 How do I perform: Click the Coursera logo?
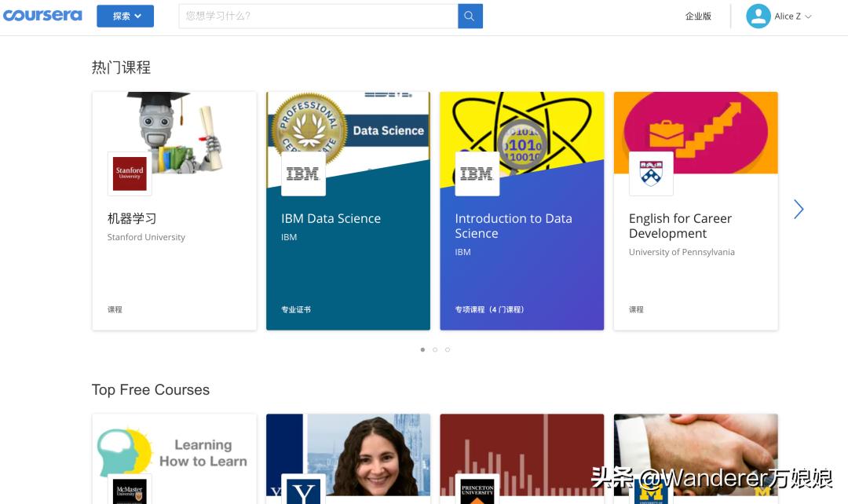point(42,16)
